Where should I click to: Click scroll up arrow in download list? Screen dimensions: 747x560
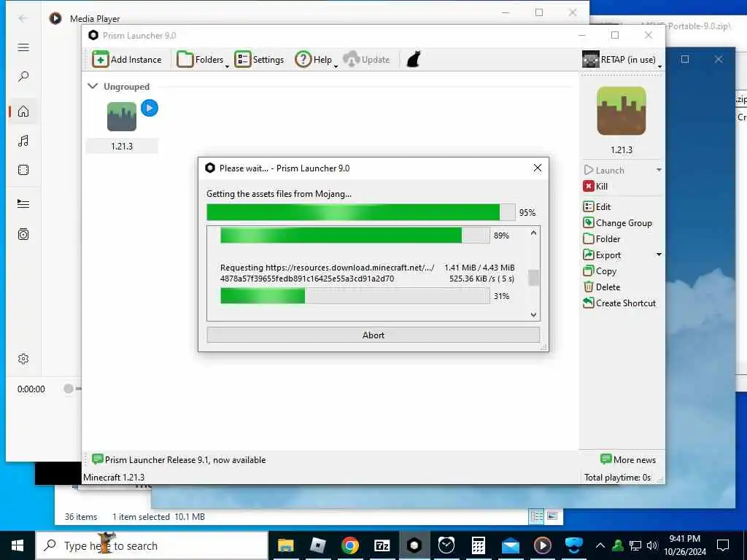[533, 233]
